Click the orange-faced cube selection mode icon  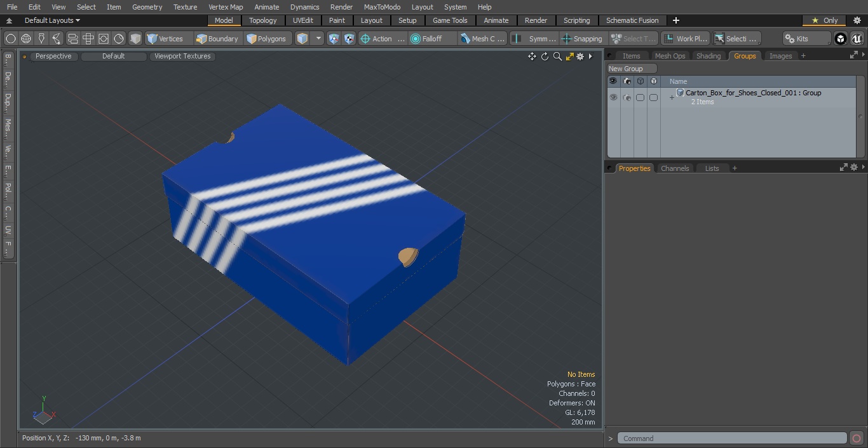click(302, 39)
